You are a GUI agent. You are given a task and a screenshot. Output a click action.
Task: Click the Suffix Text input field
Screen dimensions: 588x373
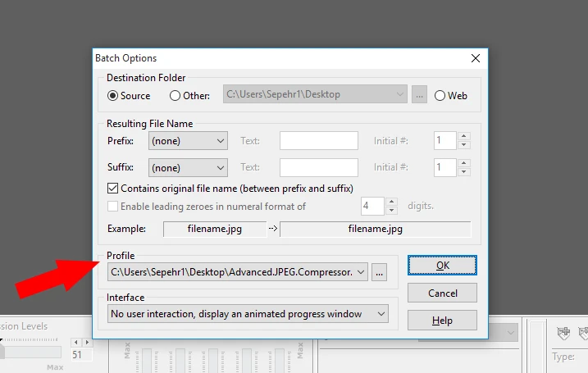click(x=319, y=167)
